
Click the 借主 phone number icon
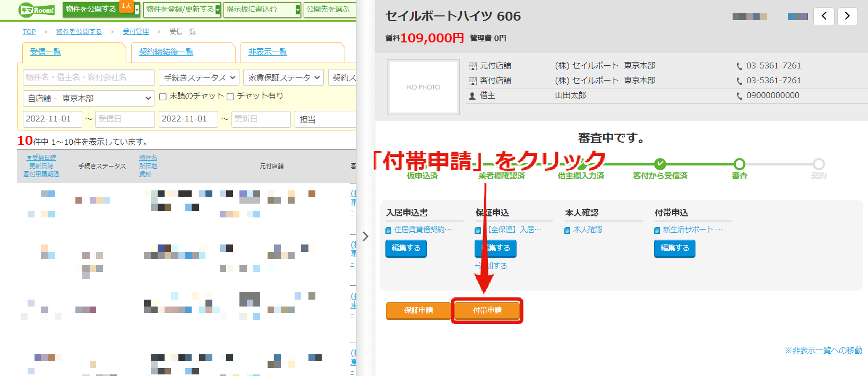739,96
